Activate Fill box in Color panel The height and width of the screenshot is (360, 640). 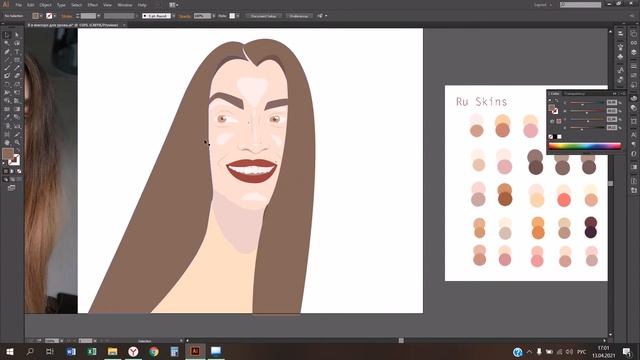click(x=551, y=107)
